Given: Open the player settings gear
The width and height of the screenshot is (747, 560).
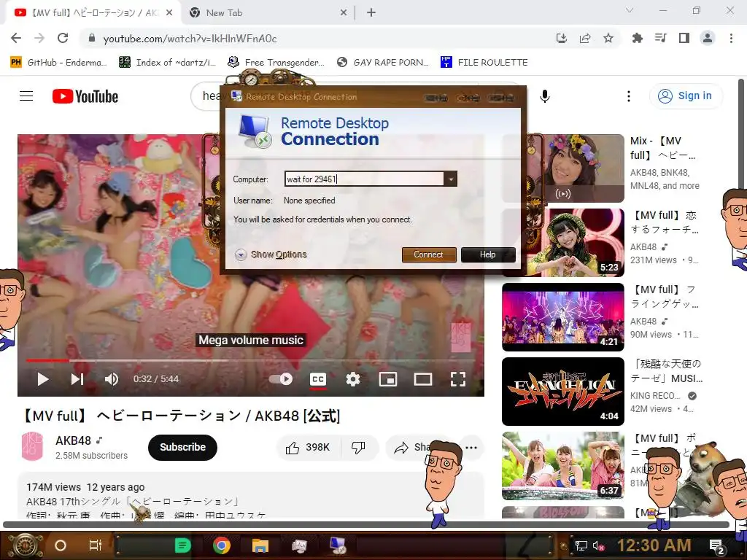Looking at the screenshot, I should click(x=352, y=379).
